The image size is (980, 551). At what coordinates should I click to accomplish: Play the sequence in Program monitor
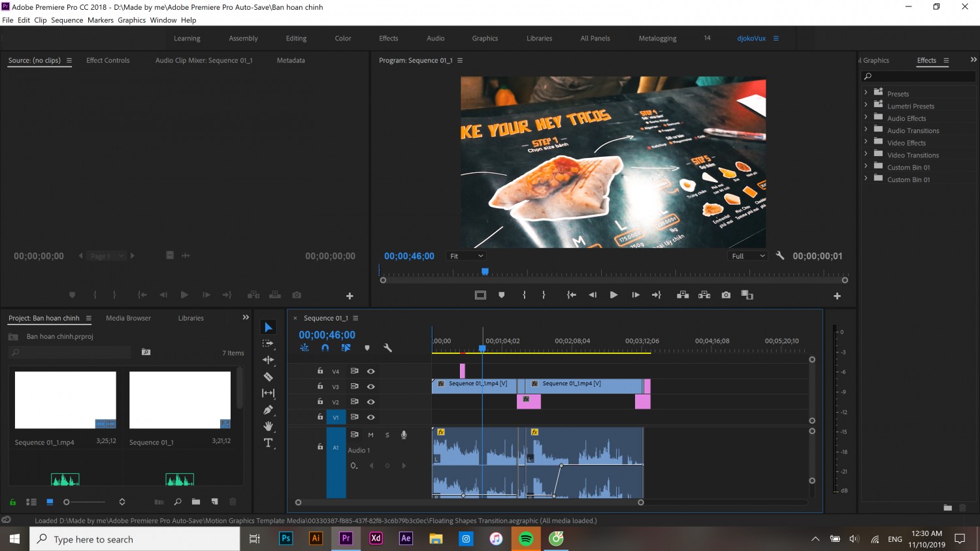(x=613, y=295)
